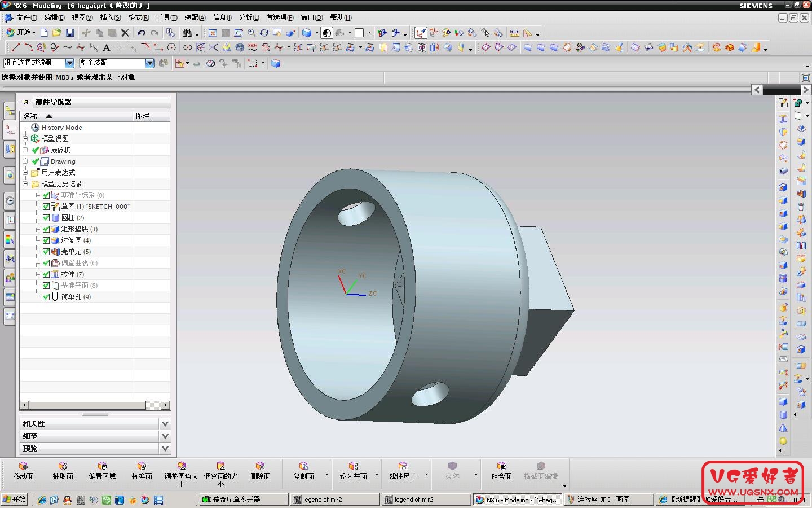Open the 视图 menu
This screenshot has height=508, width=812.
click(82, 17)
